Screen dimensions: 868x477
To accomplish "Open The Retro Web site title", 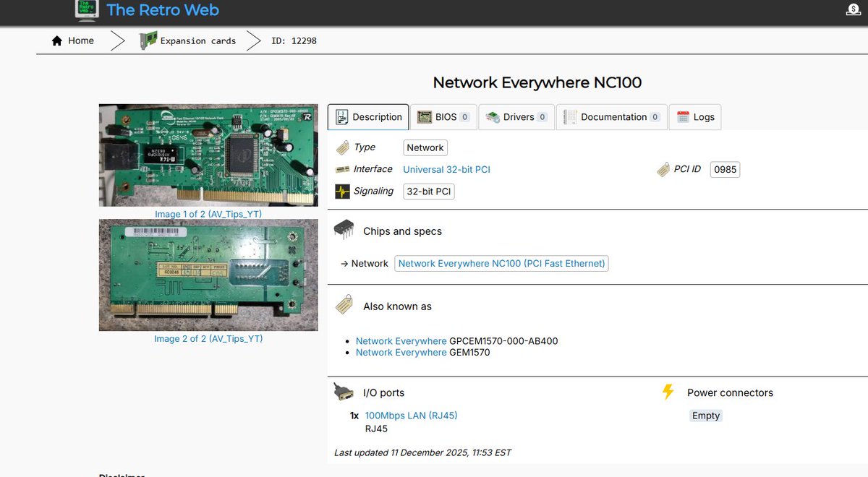I will pyautogui.click(x=163, y=10).
